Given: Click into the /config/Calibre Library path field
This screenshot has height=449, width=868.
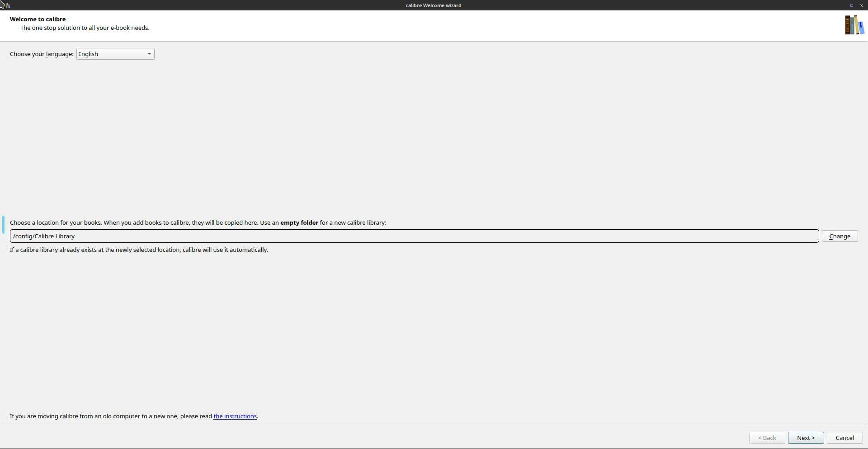Looking at the screenshot, I should click(x=414, y=236).
